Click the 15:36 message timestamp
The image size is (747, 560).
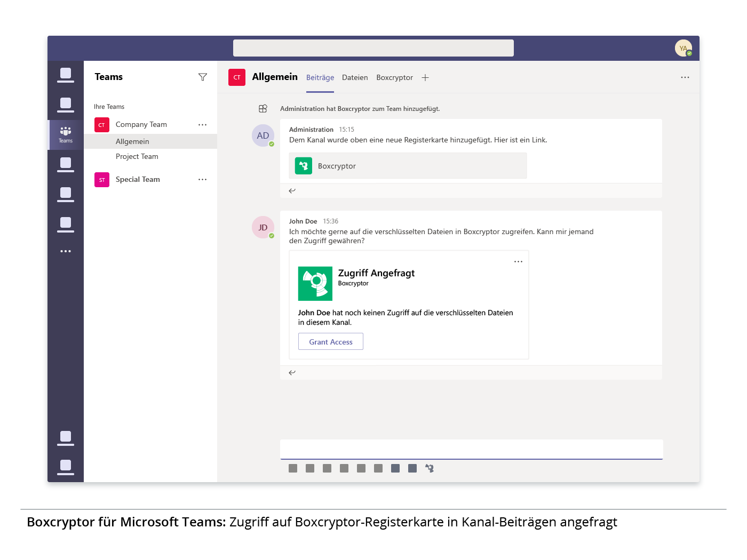pyautogui.click(x=331, y=221)
